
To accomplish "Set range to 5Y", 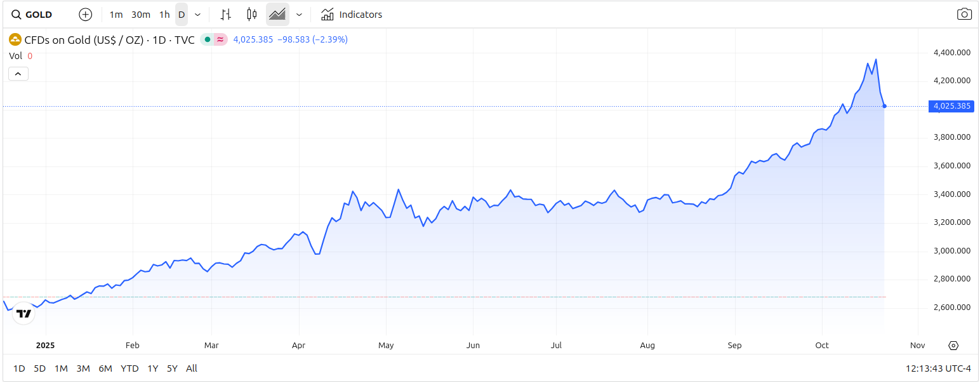I will [172, 368].
